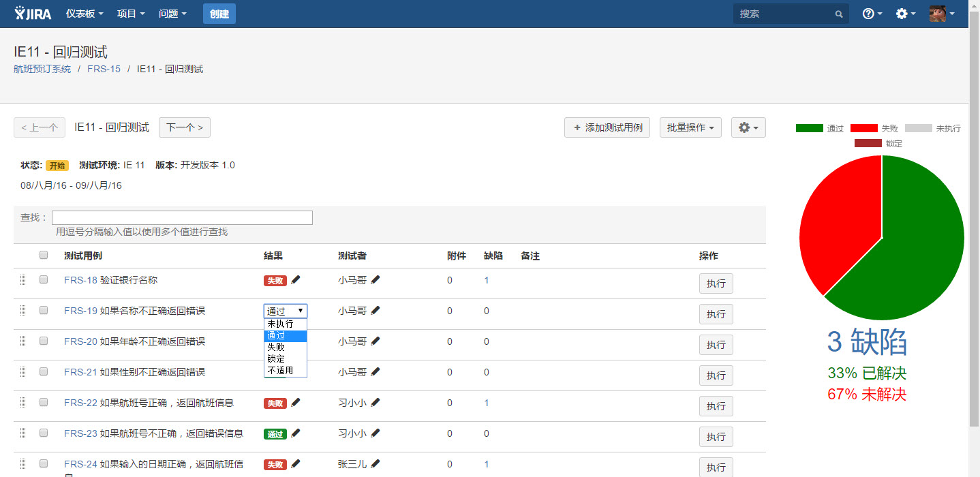Open the 航班预订系统 breadcrumb link
Image resolution: width=980 pixels, height=477 pixels.
coord(42,69)
